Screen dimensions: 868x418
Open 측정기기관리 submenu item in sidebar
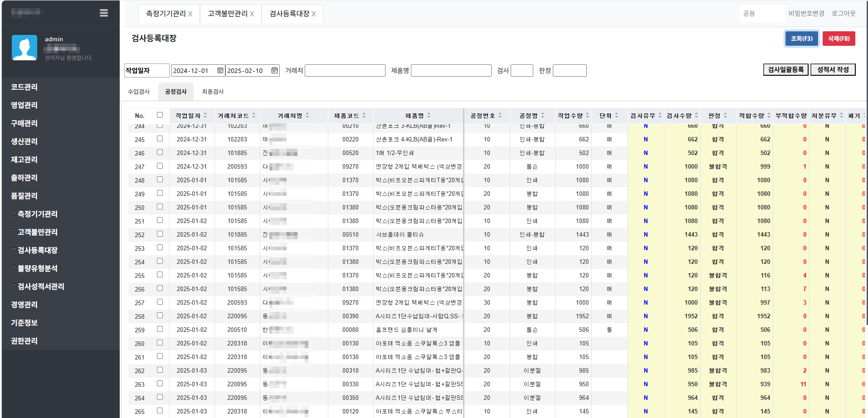point(37,214)
